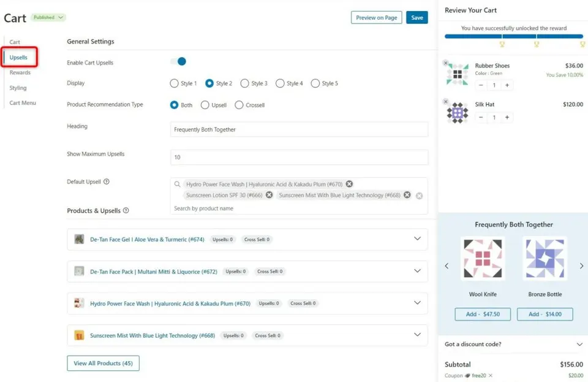
Task: Decrease Rubber Shoes quantity
Action: coord(481,85)
